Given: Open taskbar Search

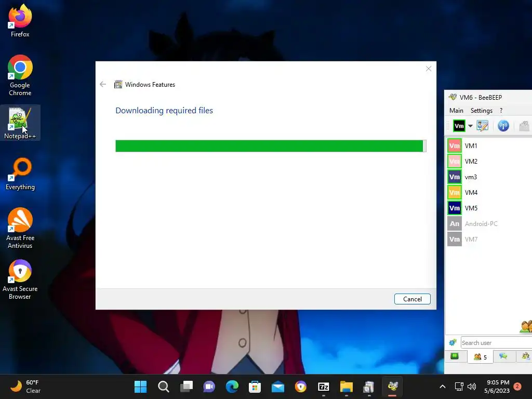Looking at the screenshot, I should [x=164, y=387].
